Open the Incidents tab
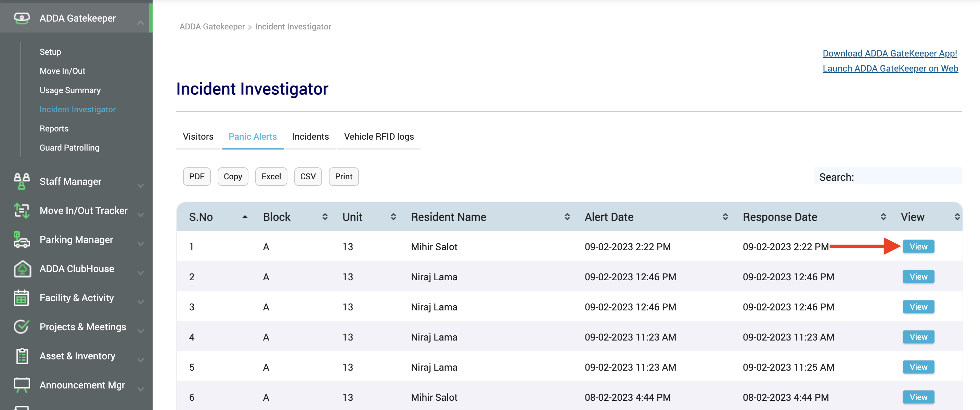 point(310,136)
